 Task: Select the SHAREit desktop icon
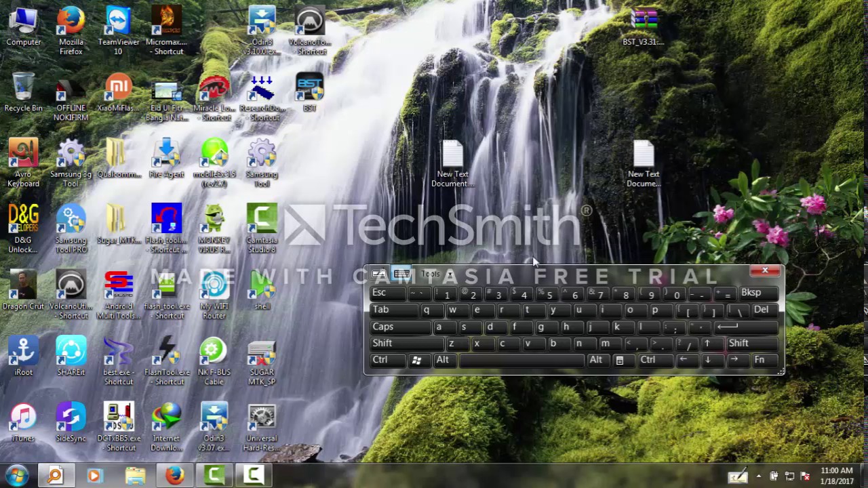point(71,356)
